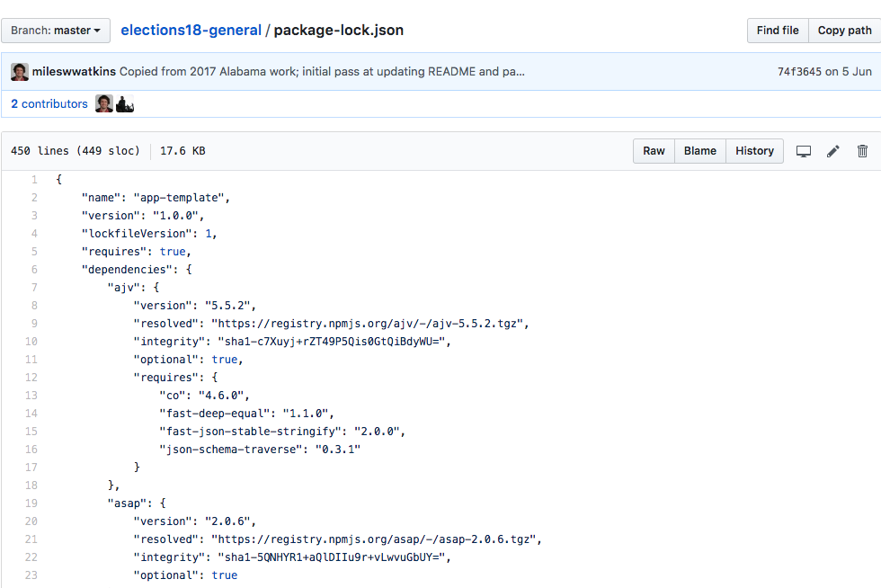
Task: Click the mileswwatkins username link
Action: [74, 72]
